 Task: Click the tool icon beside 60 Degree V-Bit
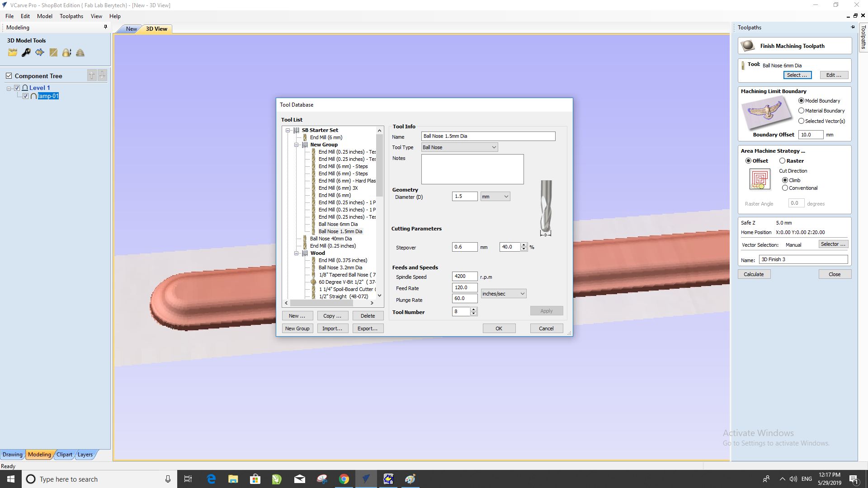point(313,282)
